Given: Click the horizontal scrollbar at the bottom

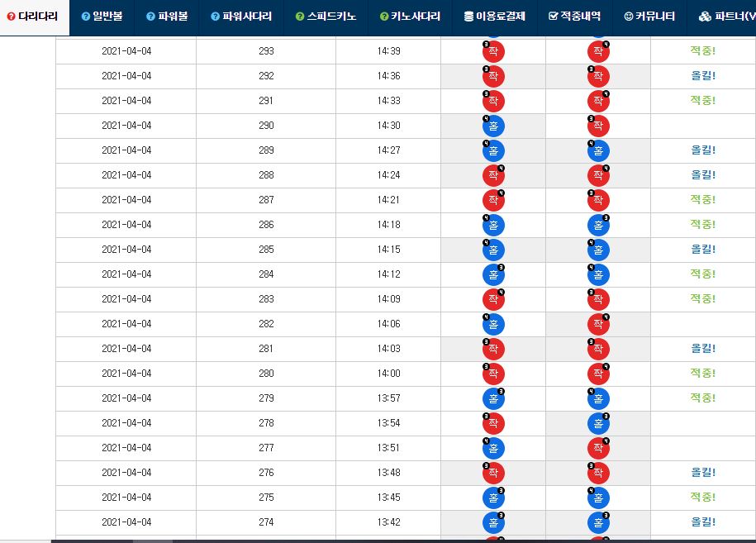Looking at the screenshot, I should (x=403, y=541).
